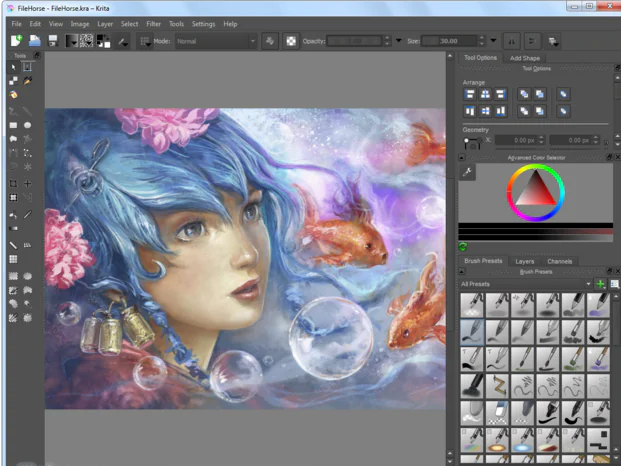Image resolution: width=621 pixels, height=466 pixels.
Task: Click the Align Left icon under Arrange
Action: coord(470,94)
